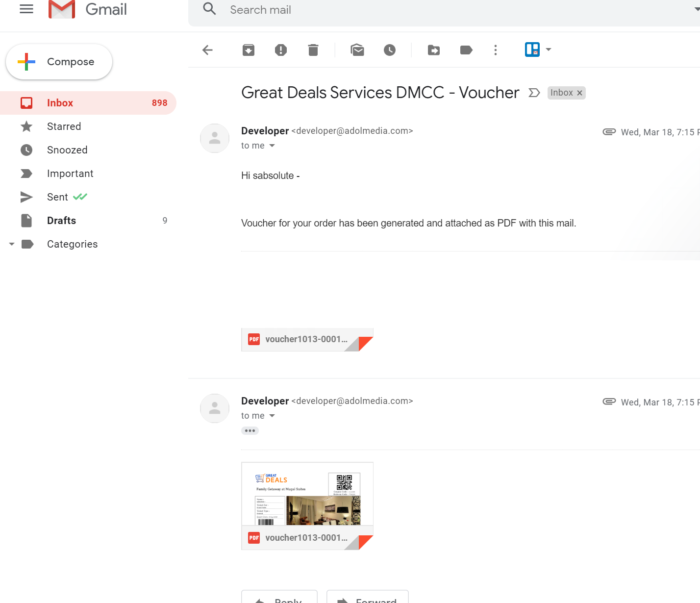The image size is (700, 603).
Task: Remove the Inbox label with X
Action: [579, 93]
